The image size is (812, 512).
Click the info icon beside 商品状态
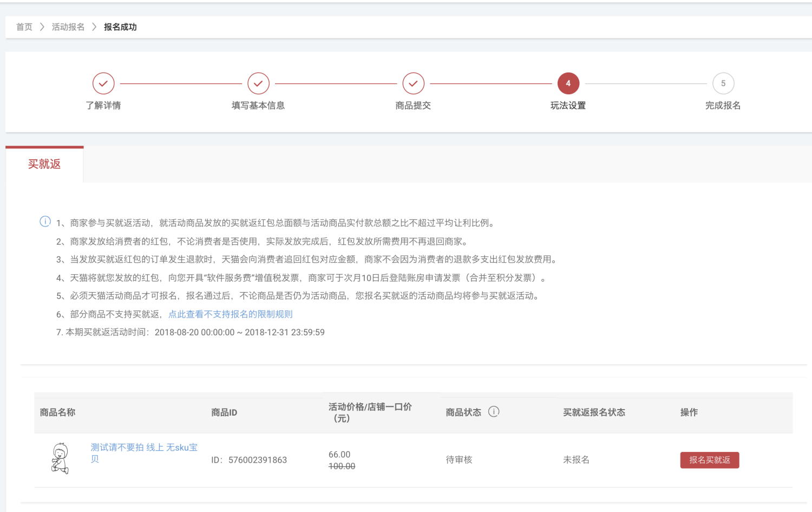pos(494,412)
